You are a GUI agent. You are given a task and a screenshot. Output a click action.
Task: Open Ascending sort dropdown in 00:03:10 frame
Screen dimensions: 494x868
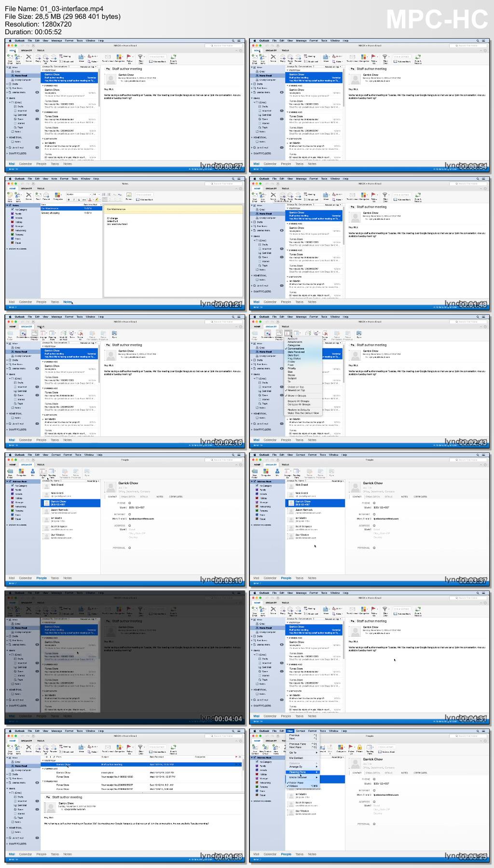(94, 481)
